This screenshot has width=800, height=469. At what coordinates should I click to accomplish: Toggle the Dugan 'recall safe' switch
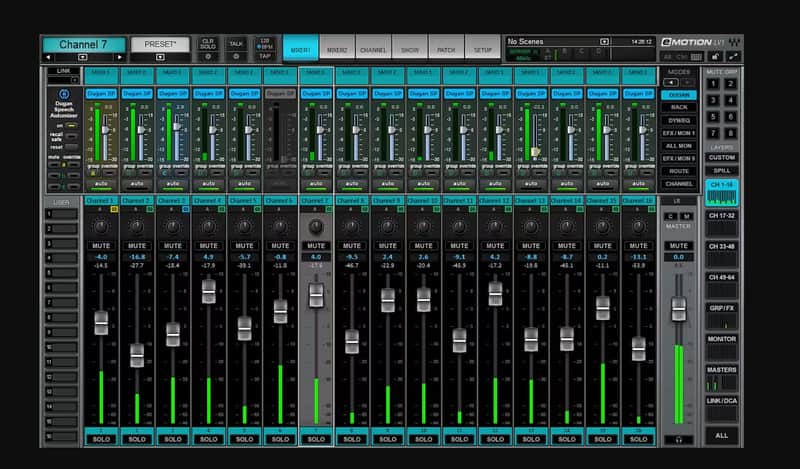point(72,136)
